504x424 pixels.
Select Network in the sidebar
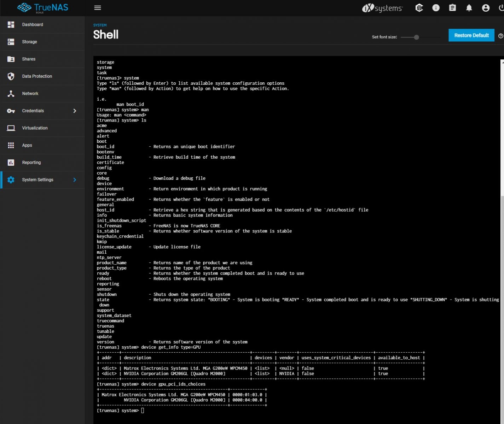coord(42,94)
